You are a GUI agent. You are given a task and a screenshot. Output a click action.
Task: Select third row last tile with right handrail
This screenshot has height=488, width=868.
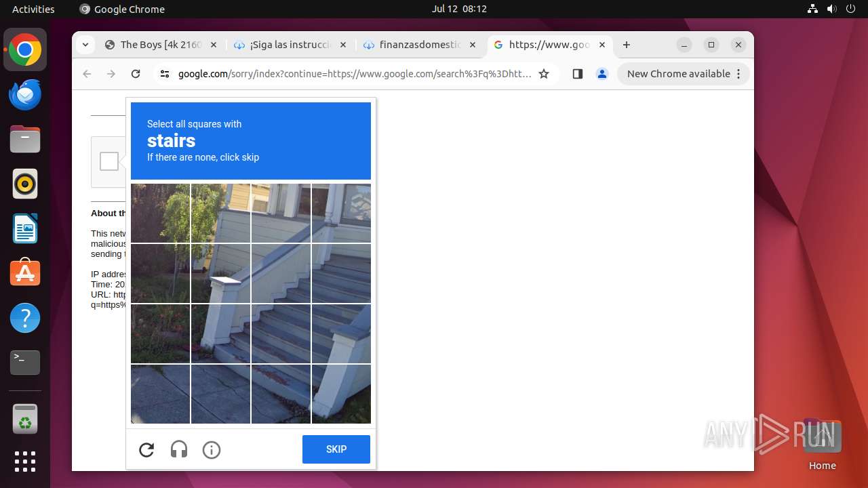(x=341, y=333)
